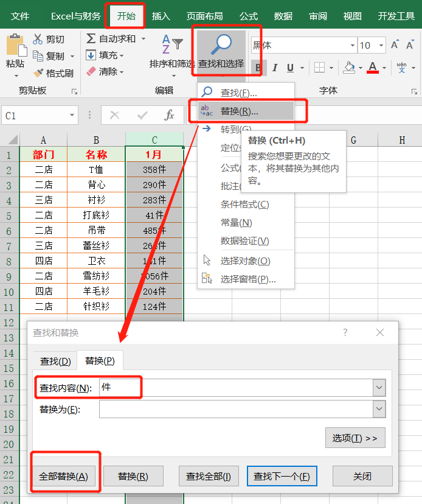Click the Fill Color paint bucket
The image size is (422, 504).
click(349, 68)
